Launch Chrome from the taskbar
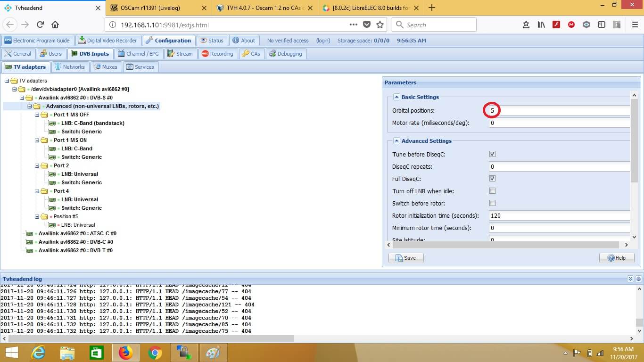Screen dimensions: 644x362 155,352
